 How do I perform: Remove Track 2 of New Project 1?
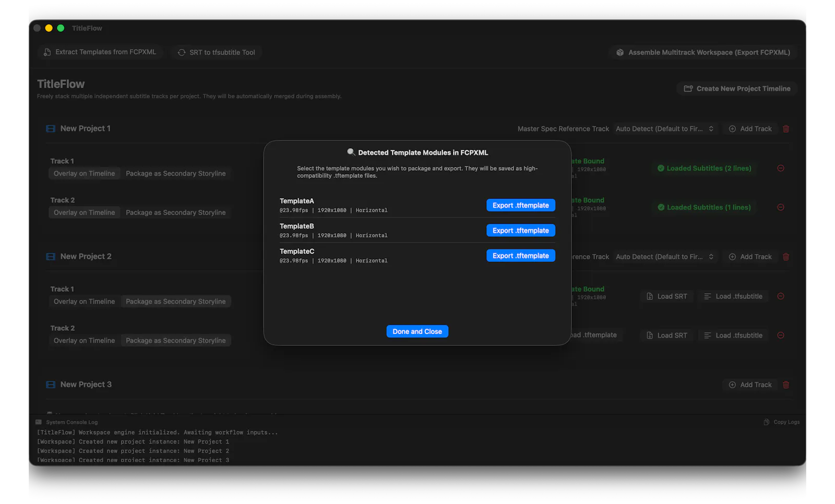pyautogui.click(x=781, y=207)
